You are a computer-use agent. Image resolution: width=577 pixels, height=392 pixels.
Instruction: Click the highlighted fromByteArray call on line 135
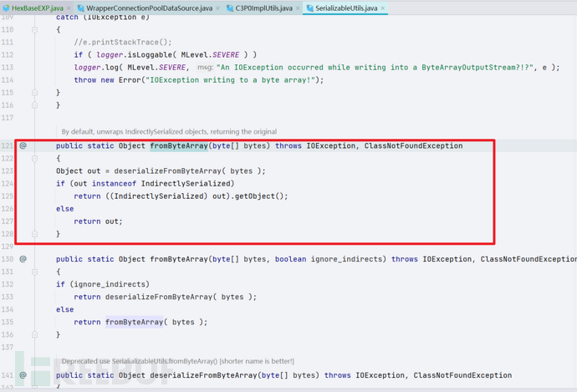(x=135, y=322)
